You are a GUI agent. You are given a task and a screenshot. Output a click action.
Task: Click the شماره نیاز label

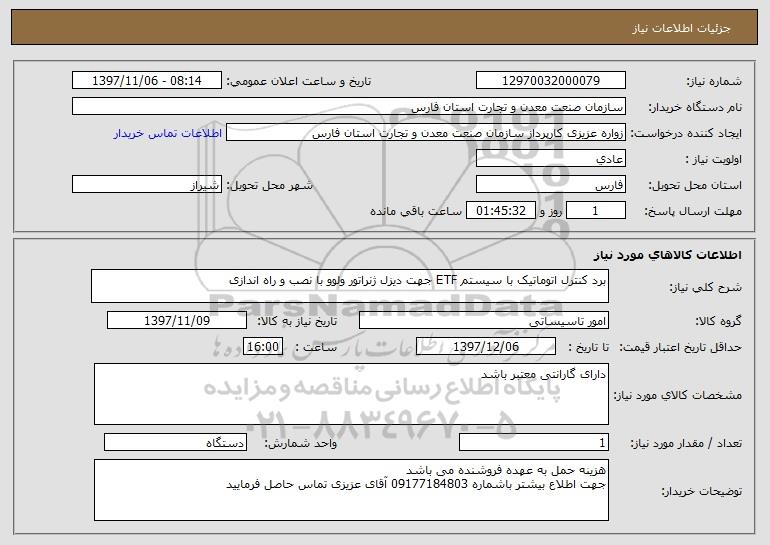(714, 82)
